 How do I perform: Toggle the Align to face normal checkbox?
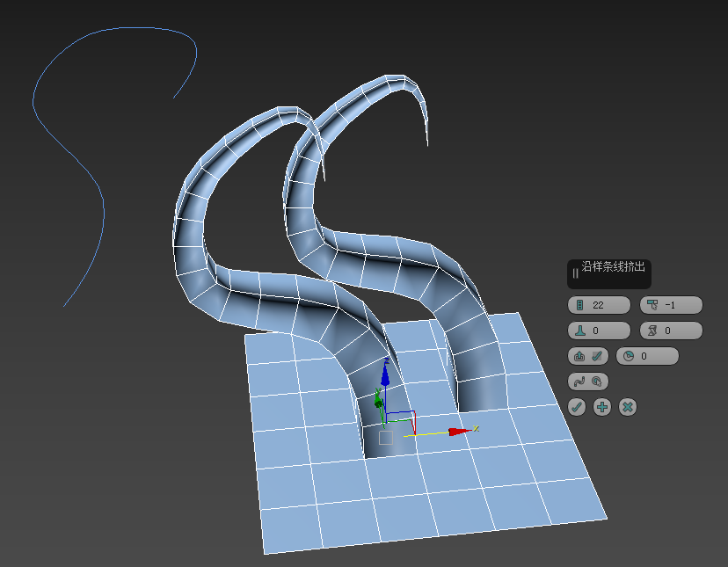click(x=597, y=356)
